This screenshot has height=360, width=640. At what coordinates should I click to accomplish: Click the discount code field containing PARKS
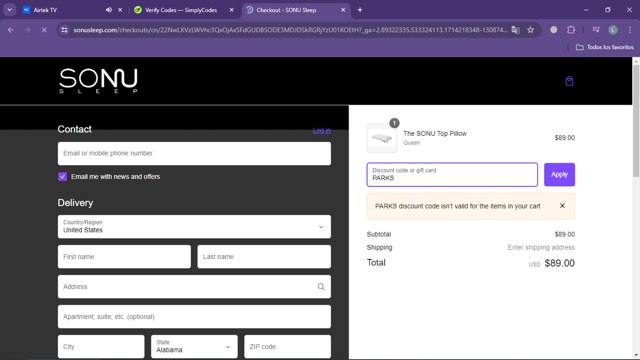coord(452,174)
